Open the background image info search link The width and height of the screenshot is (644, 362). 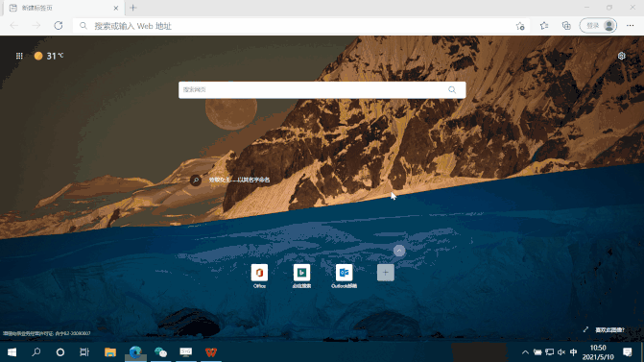(230, 180)
